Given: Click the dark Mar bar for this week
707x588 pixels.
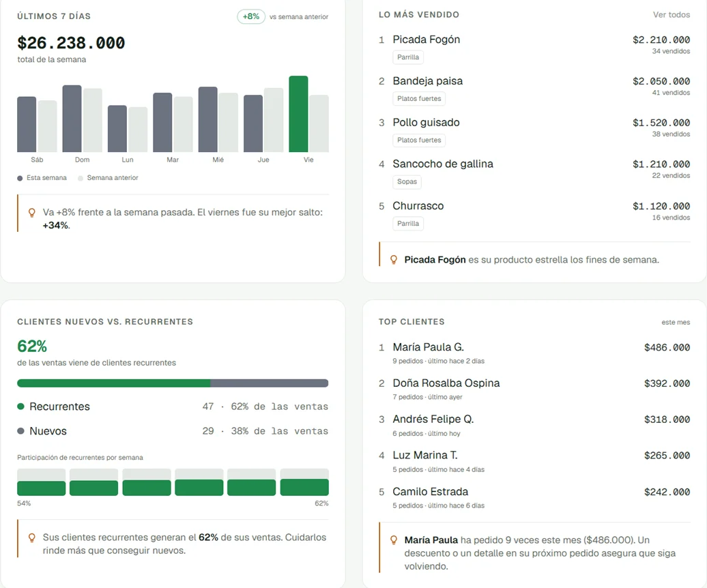Looking at the screenshot, I should pyautogui.click(x=162, y=123).
